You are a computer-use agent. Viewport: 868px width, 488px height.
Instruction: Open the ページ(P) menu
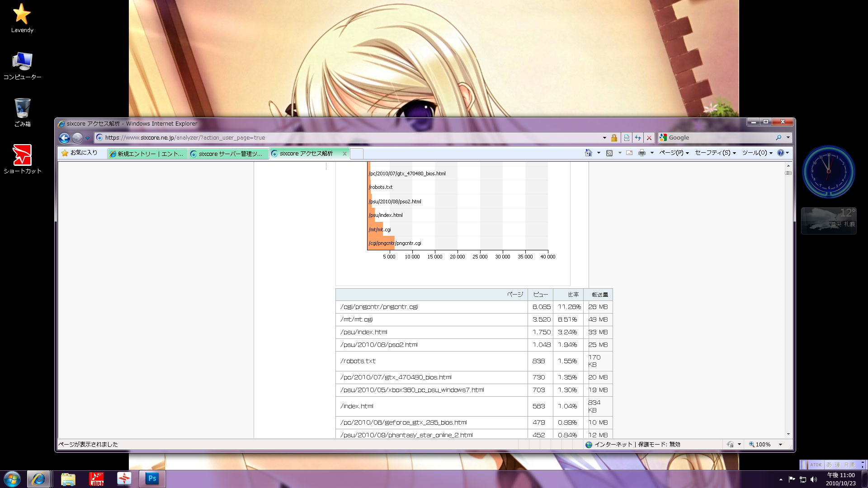point(674,153)
